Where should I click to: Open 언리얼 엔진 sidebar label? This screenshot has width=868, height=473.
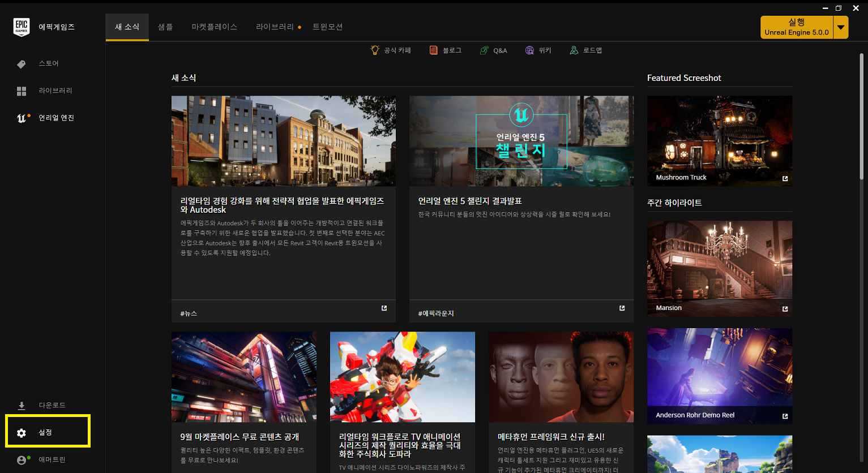(57, 118)
